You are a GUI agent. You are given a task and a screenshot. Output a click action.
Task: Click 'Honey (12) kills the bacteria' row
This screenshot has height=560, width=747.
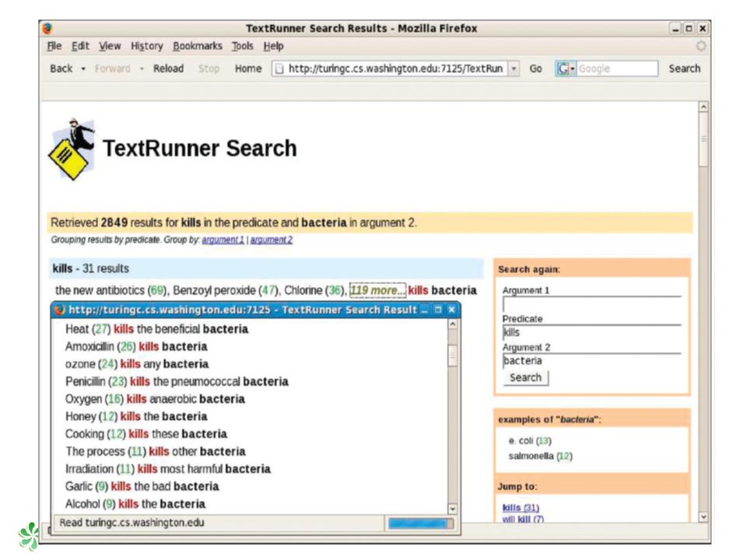point(136,417)
